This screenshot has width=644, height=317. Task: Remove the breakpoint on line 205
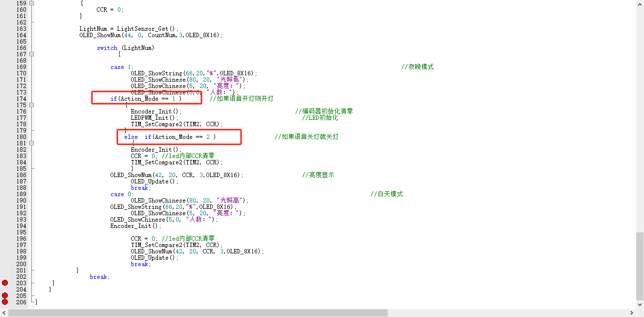coord(5,295)
